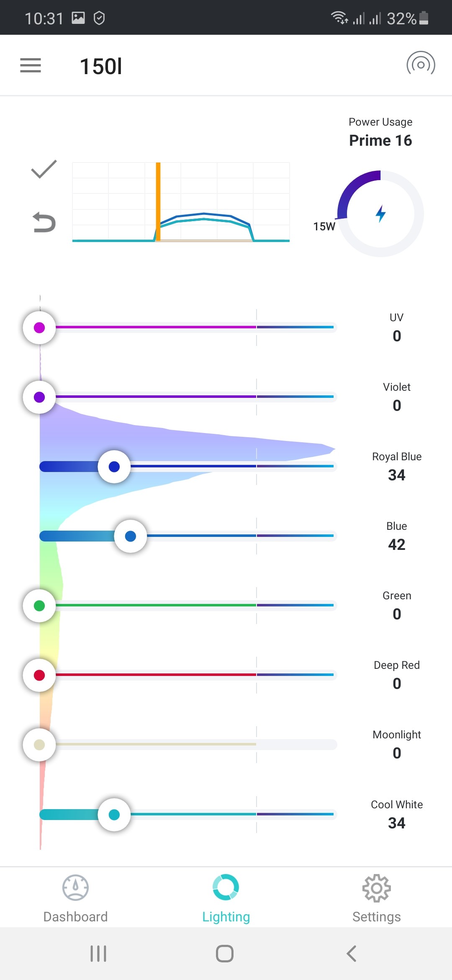This screenshot has height=980, width=452.
Task: Select the Blue channel slider knob
Action: click(x=131, y=536)
